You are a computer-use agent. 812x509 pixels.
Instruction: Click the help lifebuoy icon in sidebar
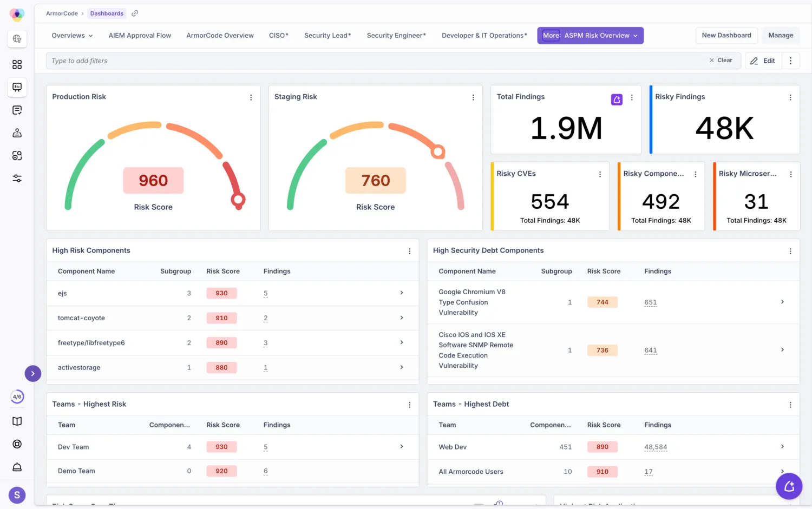pyautogui.click(x=17, y=444)
